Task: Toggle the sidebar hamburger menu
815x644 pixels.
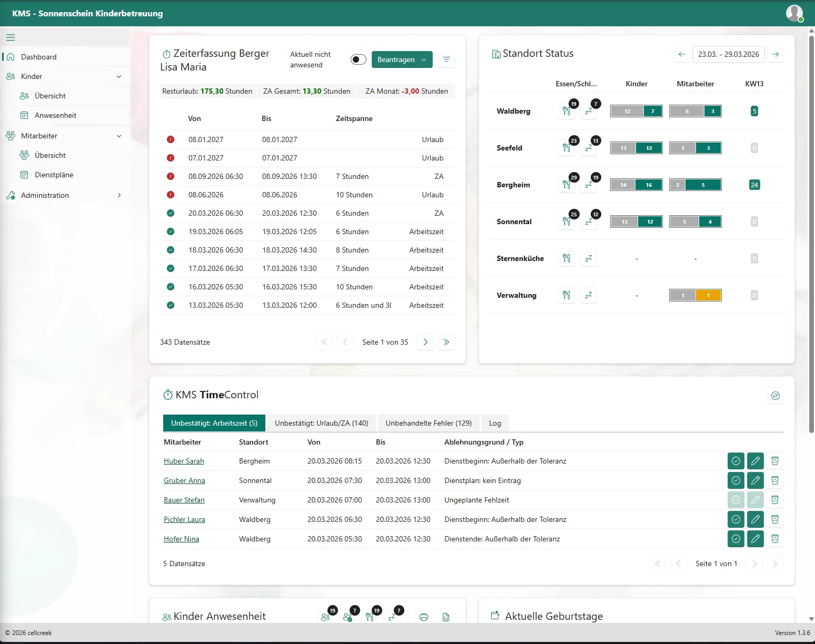Action: point(10,37)
